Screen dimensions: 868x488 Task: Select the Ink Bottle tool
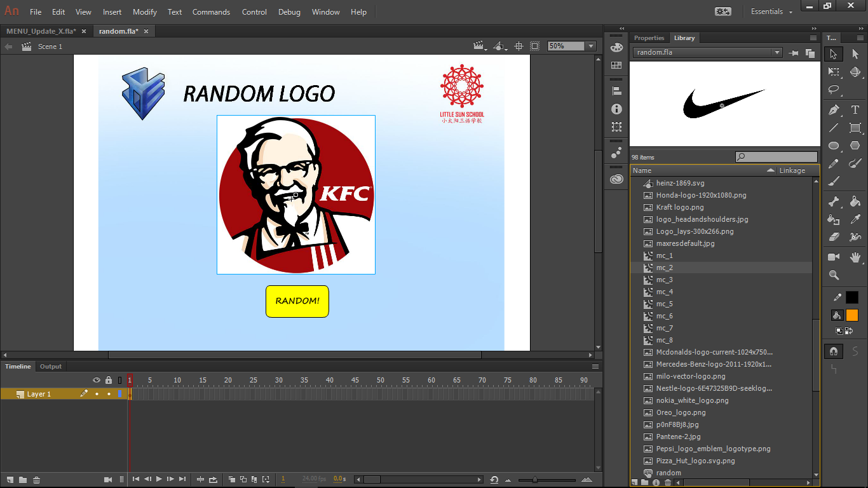click(834, 220)
